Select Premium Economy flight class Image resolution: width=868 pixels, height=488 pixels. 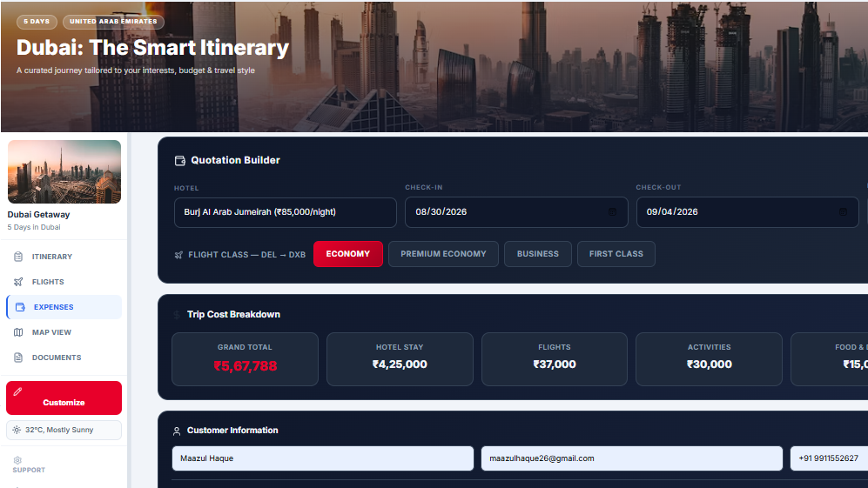coord(443,254)
